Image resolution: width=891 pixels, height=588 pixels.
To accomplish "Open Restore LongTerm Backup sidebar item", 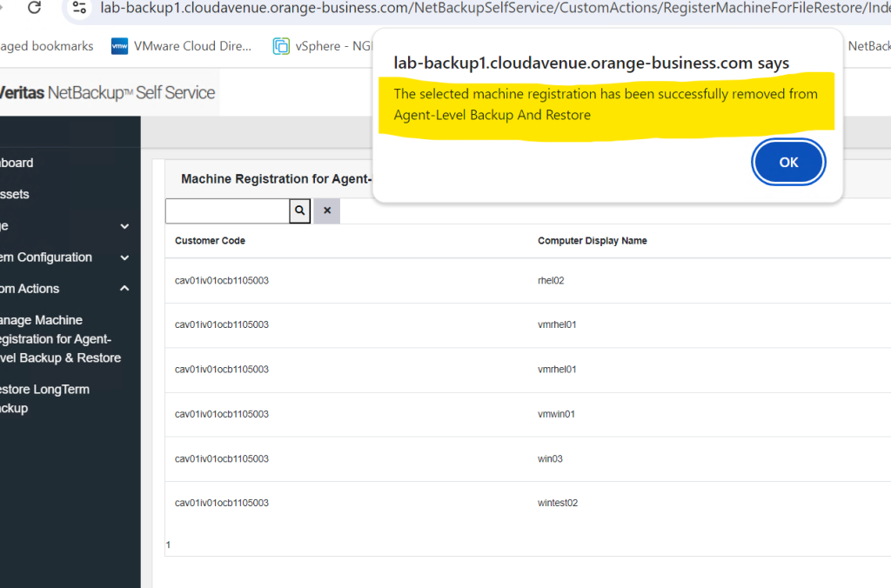I will 45,399.
